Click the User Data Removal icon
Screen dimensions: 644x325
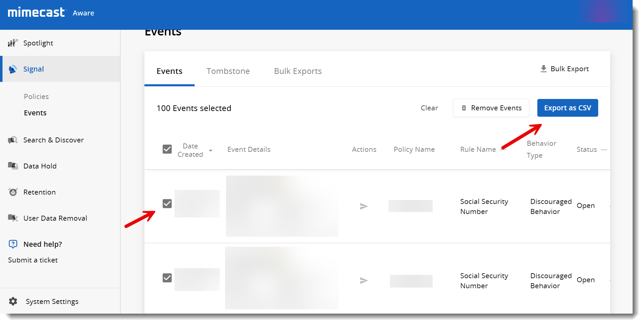[13, 218]
